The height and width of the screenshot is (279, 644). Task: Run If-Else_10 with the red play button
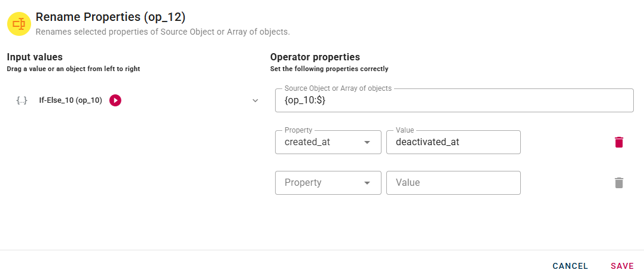[x=115, y=100]
